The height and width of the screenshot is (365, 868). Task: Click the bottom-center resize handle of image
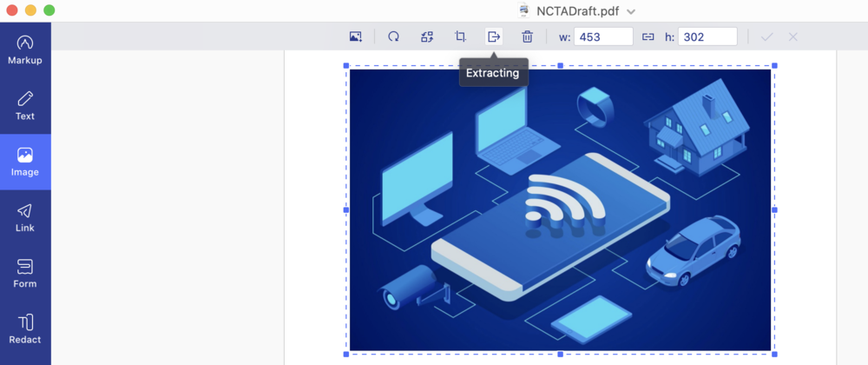pos(560,354)
